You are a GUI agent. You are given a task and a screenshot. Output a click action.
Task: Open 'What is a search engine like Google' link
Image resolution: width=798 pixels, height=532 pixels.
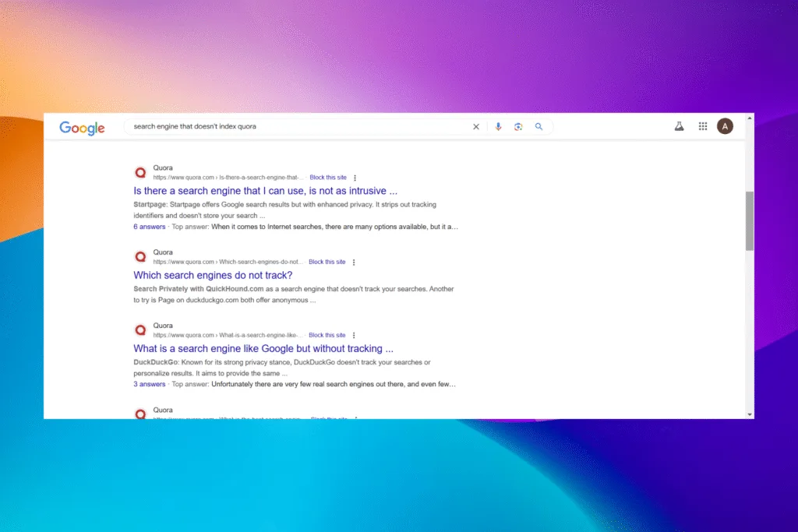(263, 348)
